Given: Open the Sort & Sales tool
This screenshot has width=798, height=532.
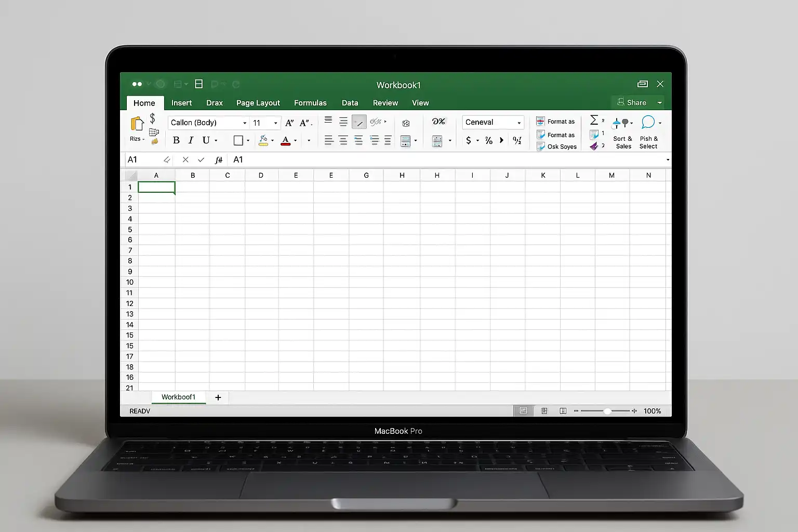Looking at the screenshot, I should [622, 132].
